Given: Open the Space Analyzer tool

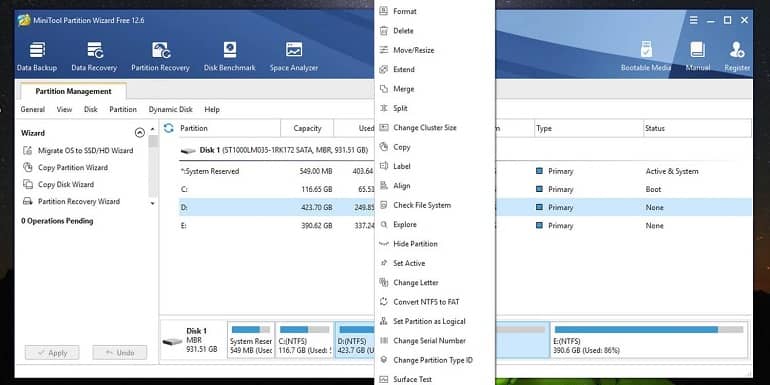Looking at the screenshot, I should 294,56.
